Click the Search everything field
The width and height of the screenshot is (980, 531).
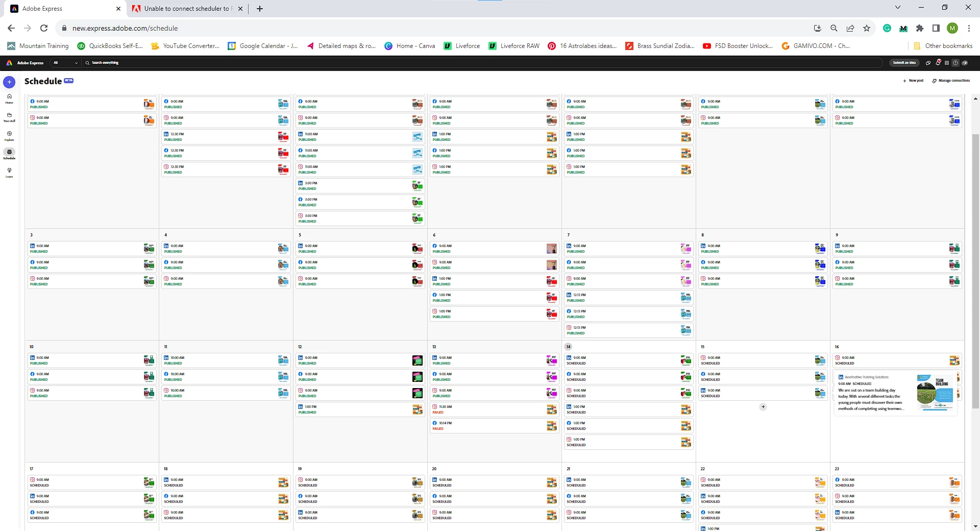pos(482,63)
